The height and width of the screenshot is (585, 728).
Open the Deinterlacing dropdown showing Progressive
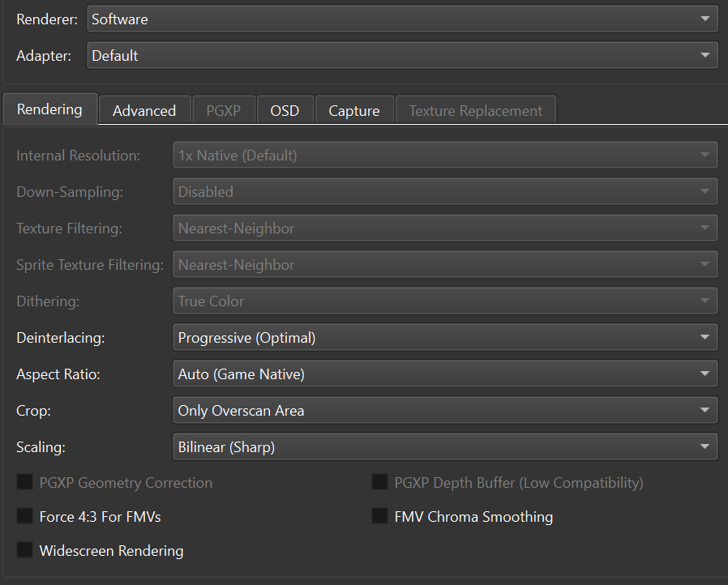coord(445,338)
